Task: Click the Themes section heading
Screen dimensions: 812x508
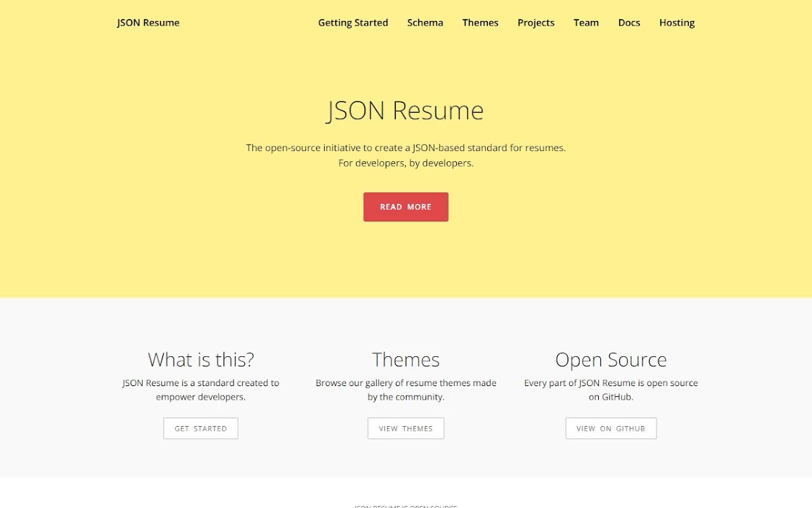Action: click(406, 359)
